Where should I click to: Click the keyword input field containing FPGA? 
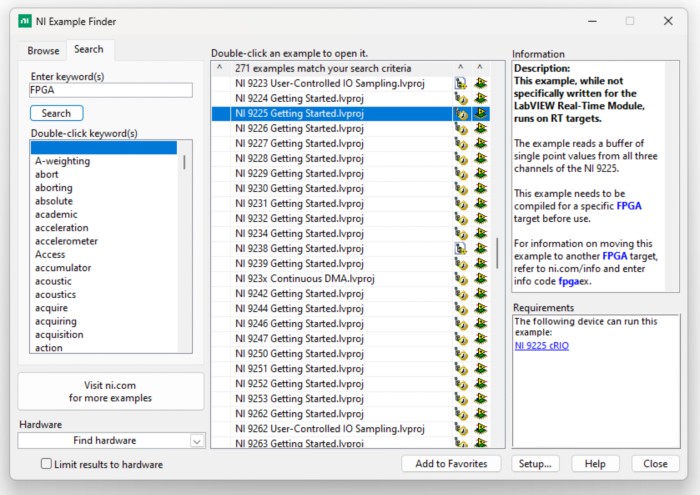tap(111, 90)
